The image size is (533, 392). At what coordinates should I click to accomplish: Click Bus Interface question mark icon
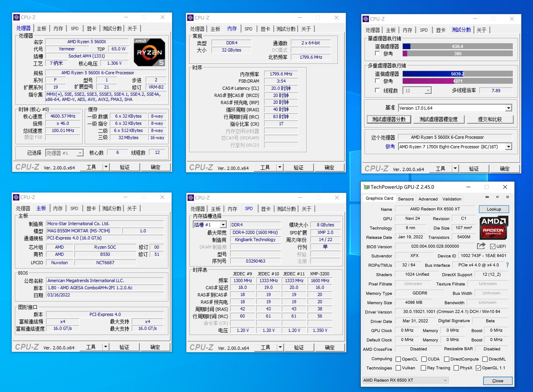tap(507, 265)
